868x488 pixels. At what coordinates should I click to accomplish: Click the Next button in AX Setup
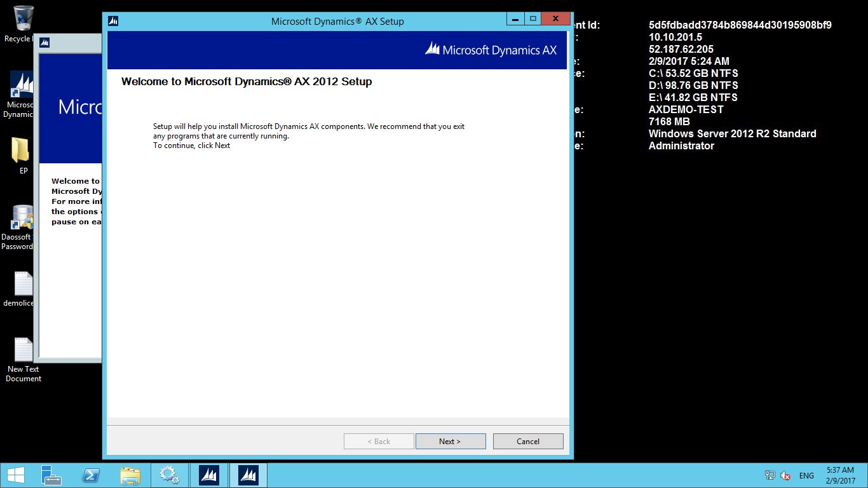(x=451, y=441)
